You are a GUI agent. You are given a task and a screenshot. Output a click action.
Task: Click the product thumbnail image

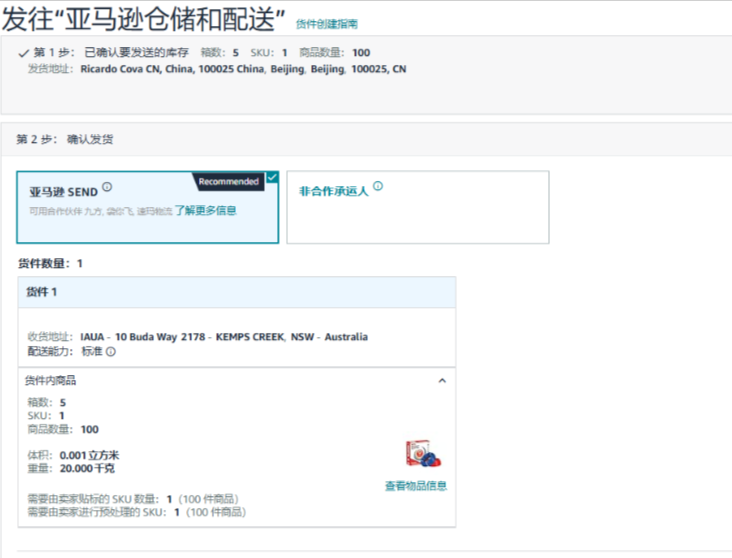click(423, 453)
